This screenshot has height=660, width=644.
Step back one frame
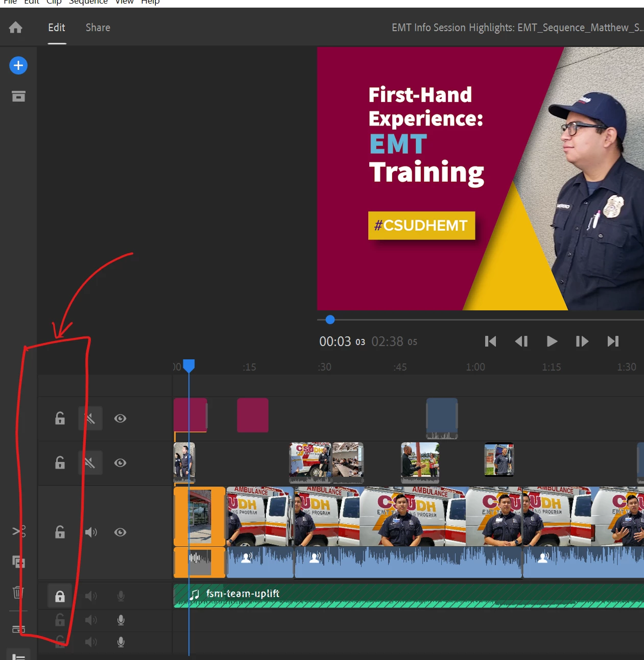521,341
